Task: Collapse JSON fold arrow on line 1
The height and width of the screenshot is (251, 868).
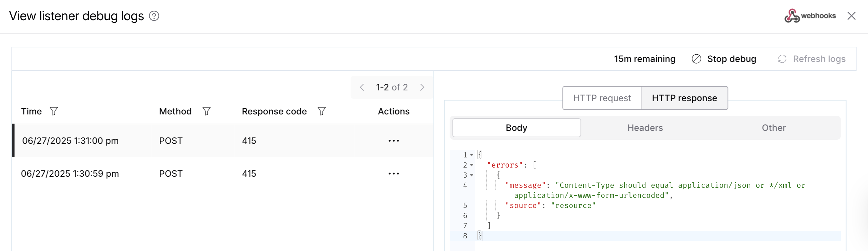Action: pos(472,155)
